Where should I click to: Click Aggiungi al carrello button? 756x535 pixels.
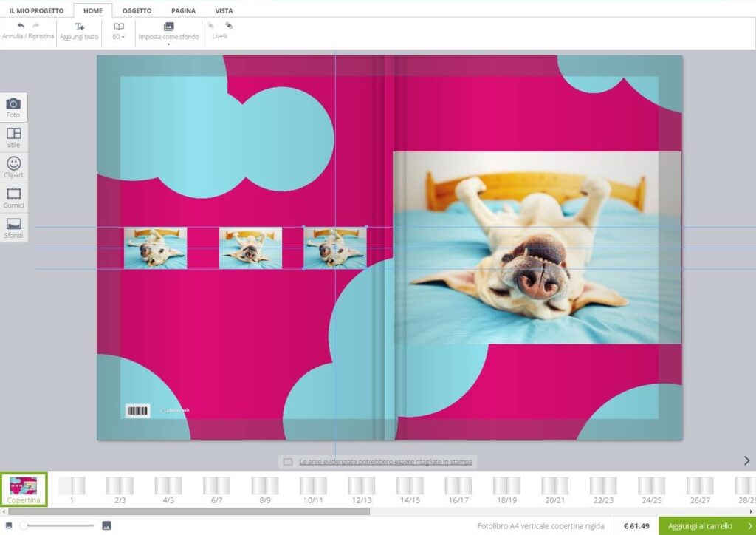(x=707, y=525)
